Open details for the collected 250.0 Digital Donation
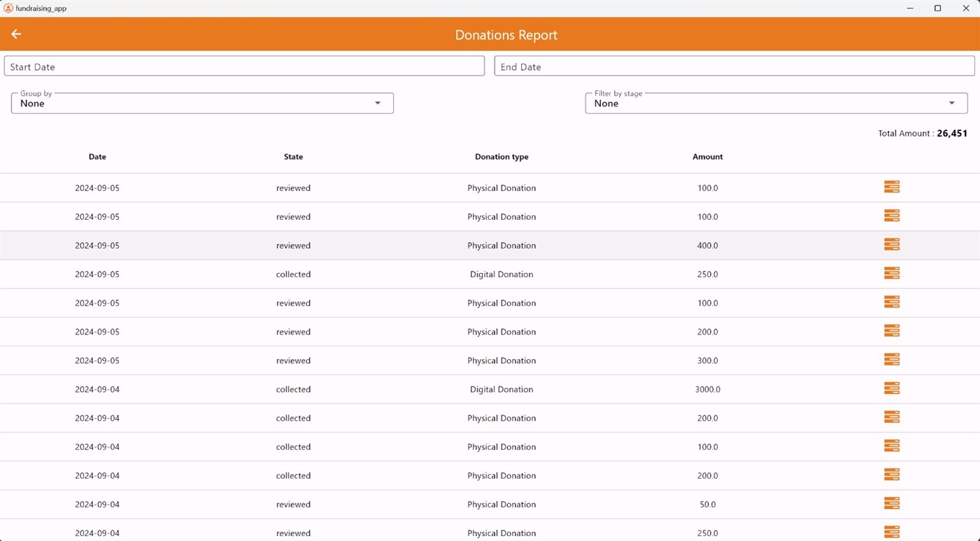The image size is (980, 541). pos(891,273)
